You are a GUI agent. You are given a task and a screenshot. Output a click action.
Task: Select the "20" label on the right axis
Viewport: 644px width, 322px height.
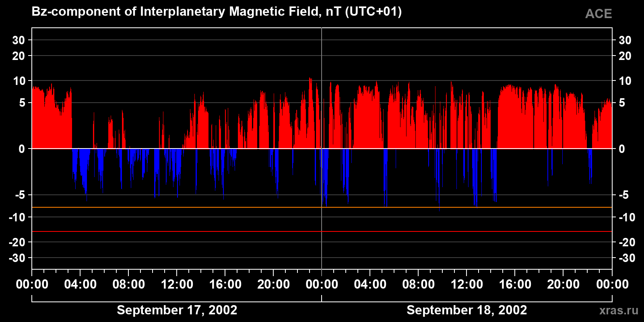tap(625, 56)
